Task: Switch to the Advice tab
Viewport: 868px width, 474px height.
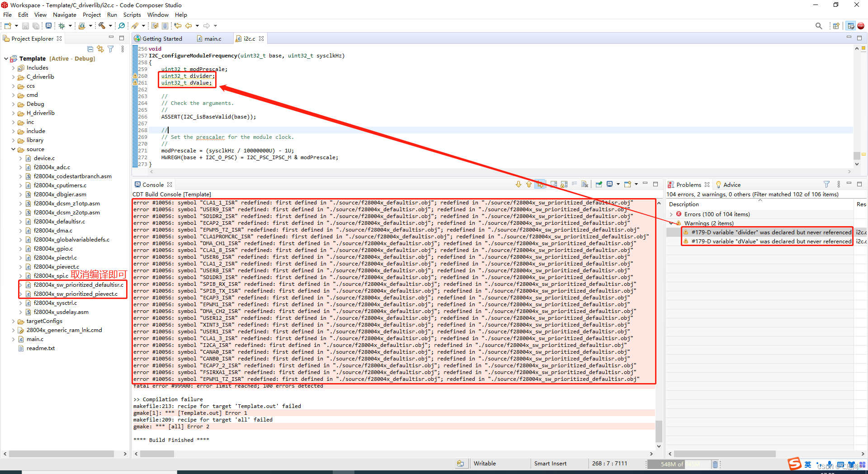Action: tap(728, 185)
